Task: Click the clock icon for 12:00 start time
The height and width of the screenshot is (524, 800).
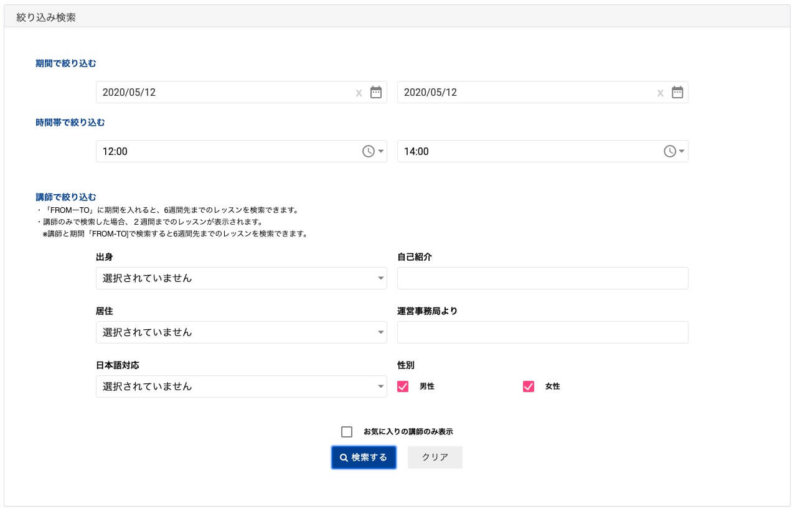Action: (x=368, y=151)
